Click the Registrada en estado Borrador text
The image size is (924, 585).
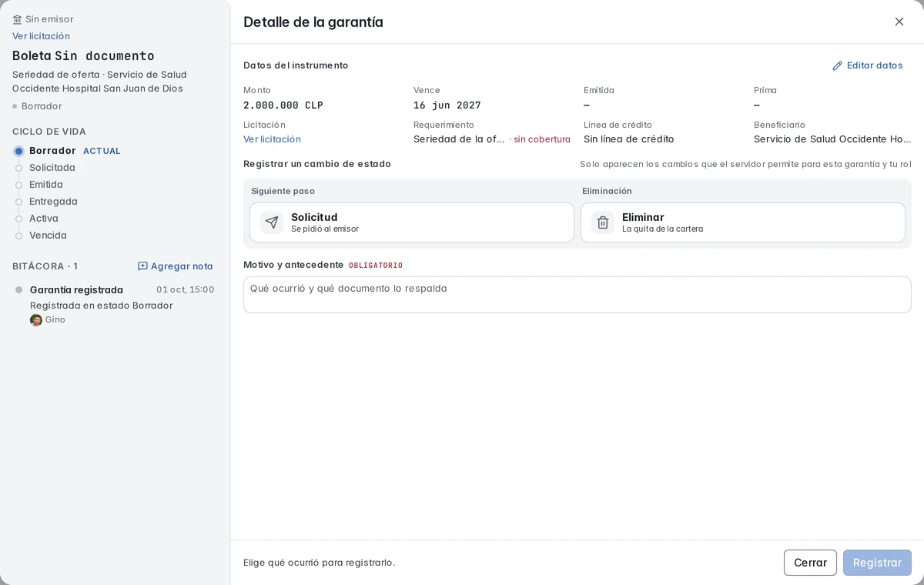coord(101,306)
